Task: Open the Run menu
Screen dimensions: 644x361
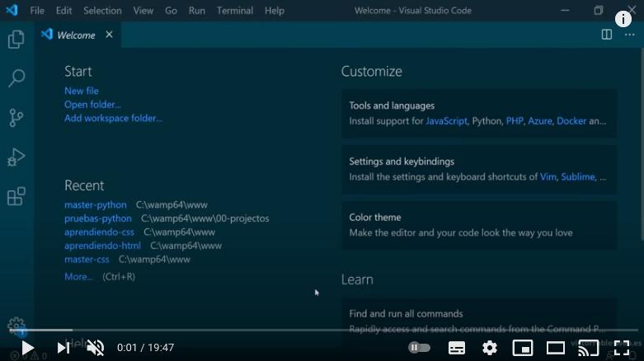Action: [x=197, y=10]
